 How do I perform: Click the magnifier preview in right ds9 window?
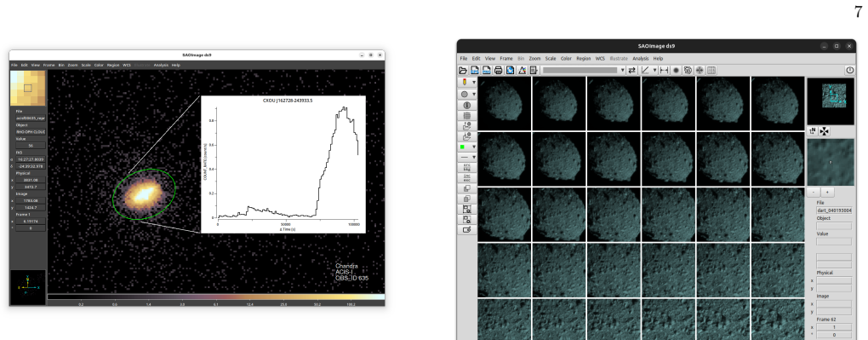[831, 162]
